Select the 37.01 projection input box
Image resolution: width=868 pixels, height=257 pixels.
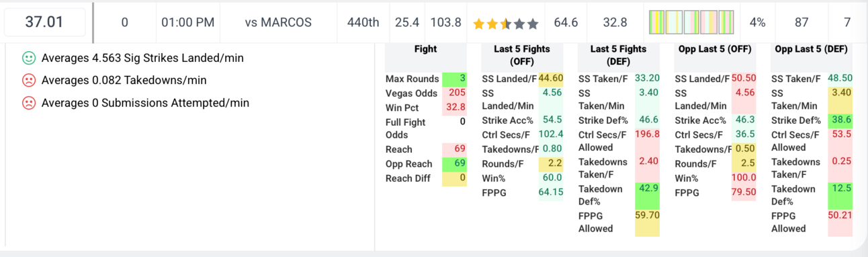[44, 22]
